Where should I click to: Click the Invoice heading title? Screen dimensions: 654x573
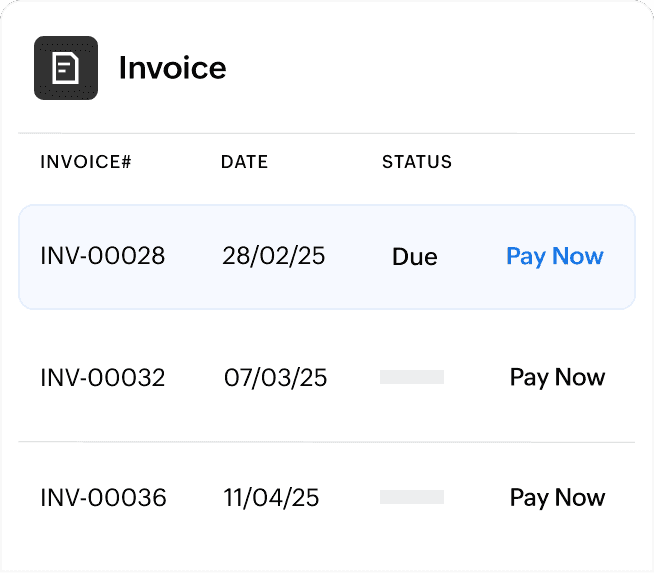(172, 68)
